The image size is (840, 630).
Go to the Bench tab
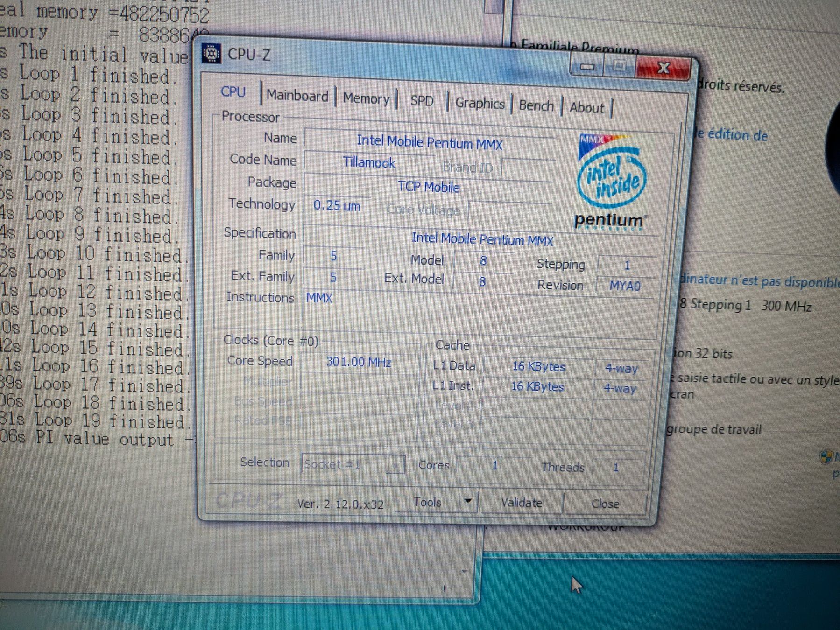pyautogui.click(x=536, y=105)
